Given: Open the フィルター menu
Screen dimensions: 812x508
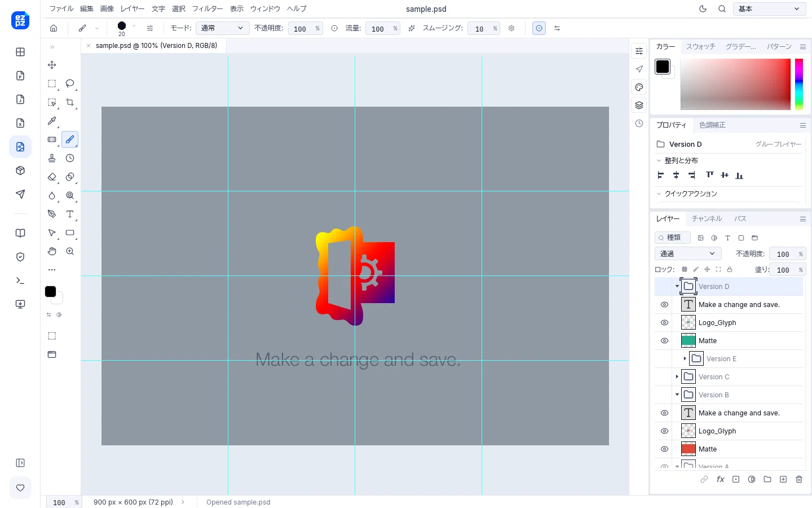Looking at the screenshot, I should (208, 8).
